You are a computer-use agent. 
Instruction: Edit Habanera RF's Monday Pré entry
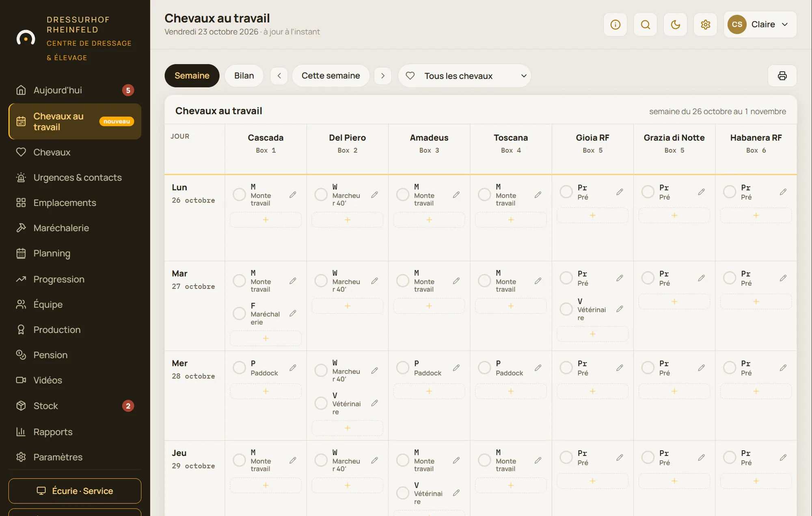tap(783, 192)
